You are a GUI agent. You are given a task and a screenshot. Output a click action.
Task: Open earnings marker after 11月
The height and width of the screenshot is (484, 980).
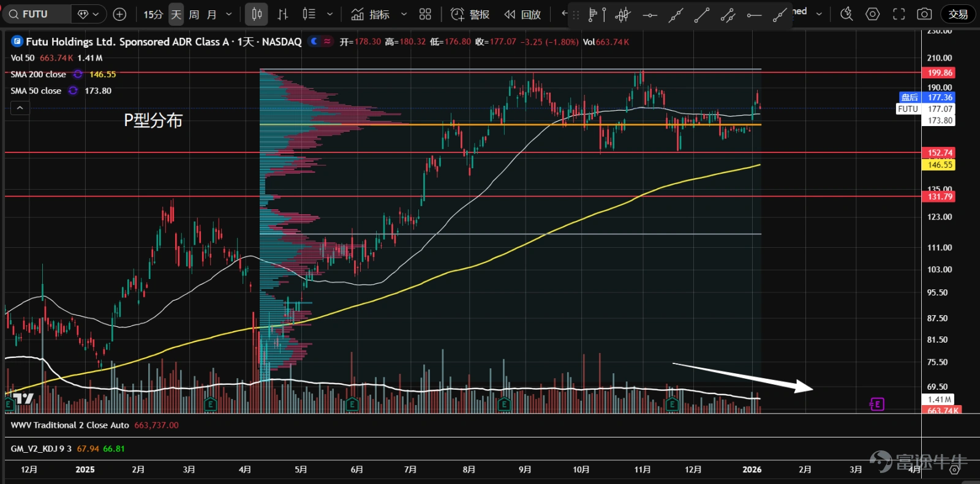[x=672, y=404]
